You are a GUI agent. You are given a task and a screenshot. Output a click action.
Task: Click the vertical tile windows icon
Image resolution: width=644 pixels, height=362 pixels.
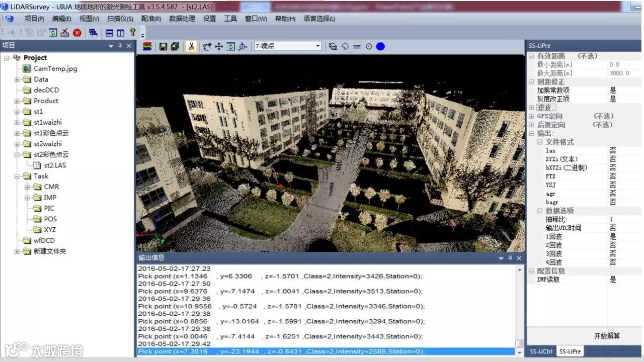pyautogui.click(x=121, y=33)
